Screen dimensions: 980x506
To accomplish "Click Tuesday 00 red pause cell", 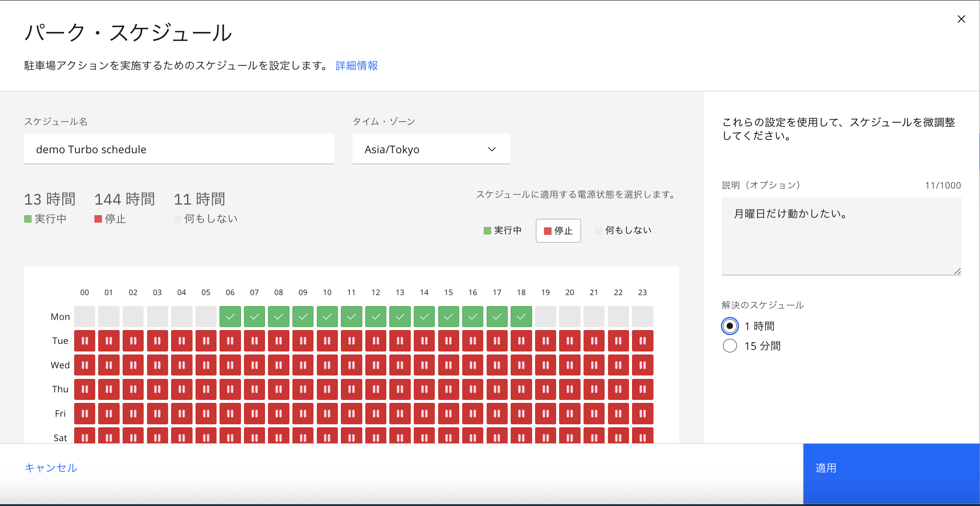I will coord(85,341).
